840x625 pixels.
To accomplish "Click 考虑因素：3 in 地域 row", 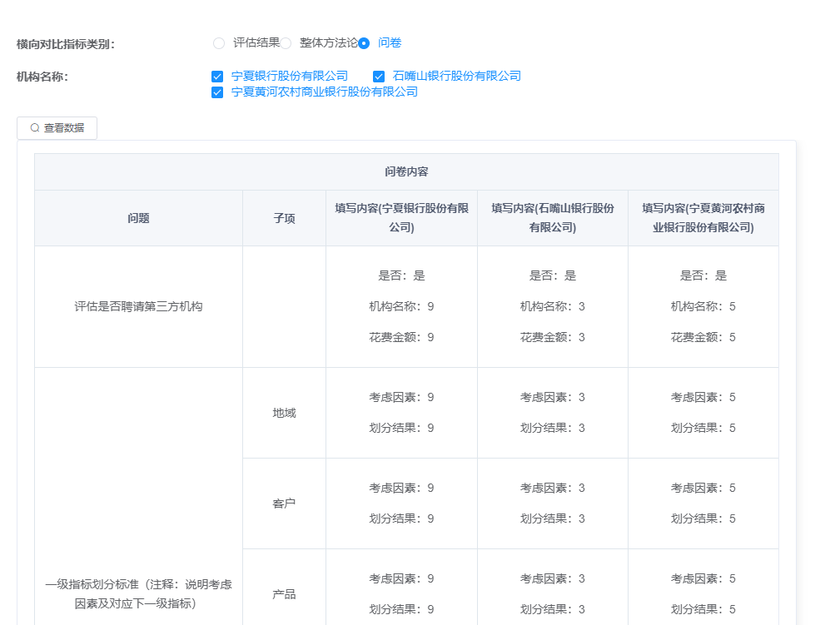I will point(553,397).
